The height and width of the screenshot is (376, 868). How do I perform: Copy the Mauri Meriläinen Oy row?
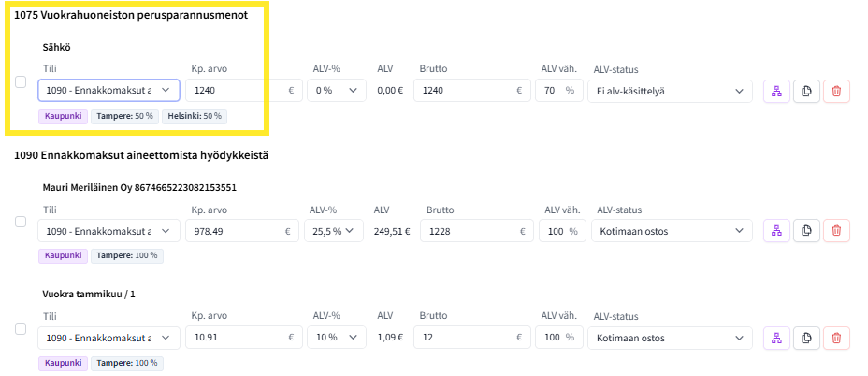tap(806, 231)
